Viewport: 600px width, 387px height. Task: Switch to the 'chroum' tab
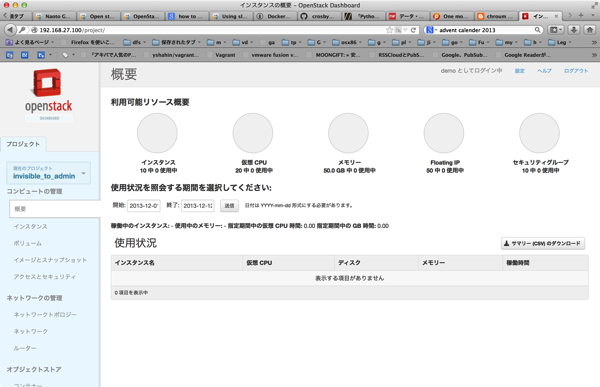[x=496, y=16]
